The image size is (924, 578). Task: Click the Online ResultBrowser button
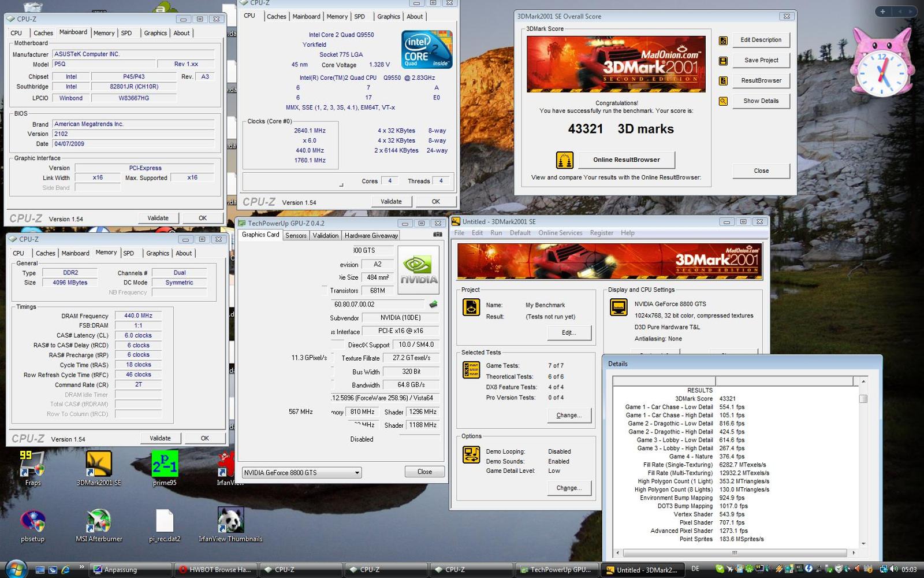point(626,160)
